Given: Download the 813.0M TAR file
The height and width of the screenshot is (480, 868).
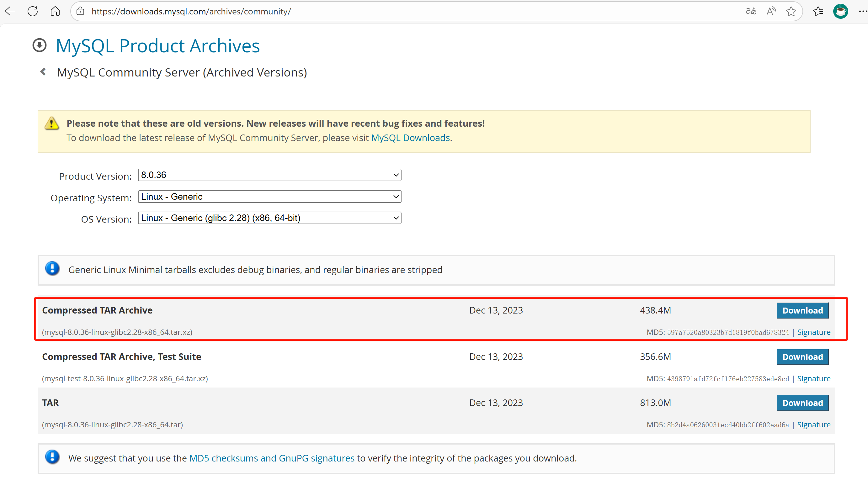Looking at the screenshot, I should [x=802, y=403].
